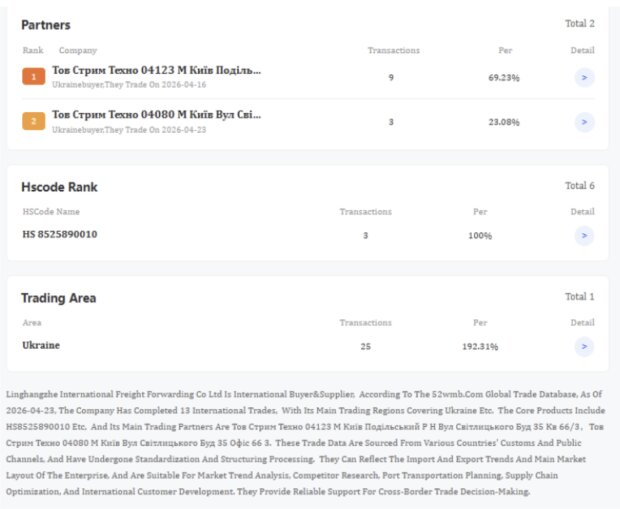The height and width of the screenshot is (509, 620).
Task: Click the 69.23% percentage value
Action: [x=504, y=78]
